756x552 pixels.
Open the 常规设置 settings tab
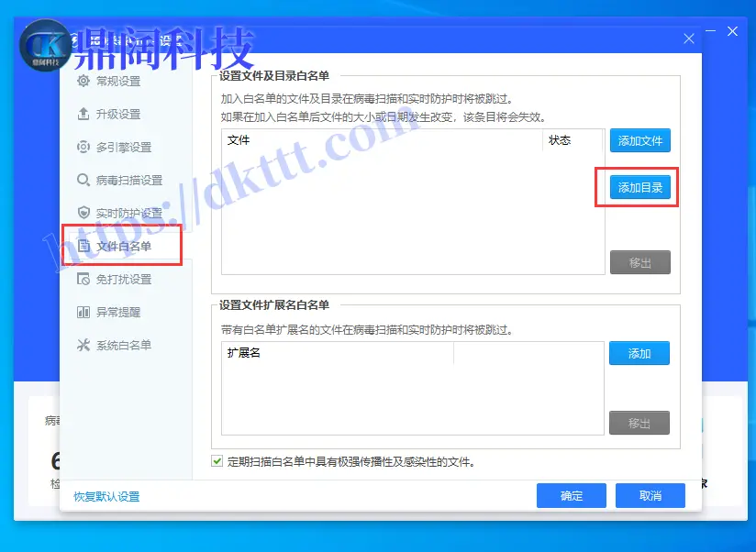(x=118, y=81)
